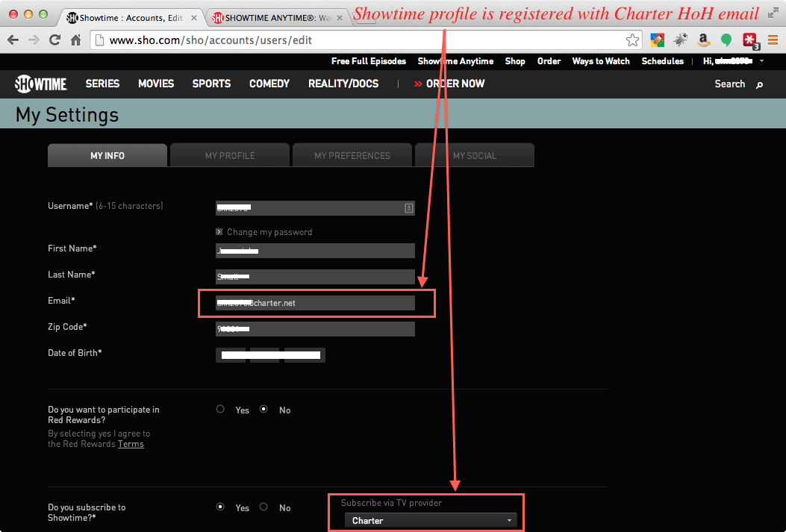The image size is (786, 532).
Task: Open the Chrome hamburger menu
Action: click(773, 40)
